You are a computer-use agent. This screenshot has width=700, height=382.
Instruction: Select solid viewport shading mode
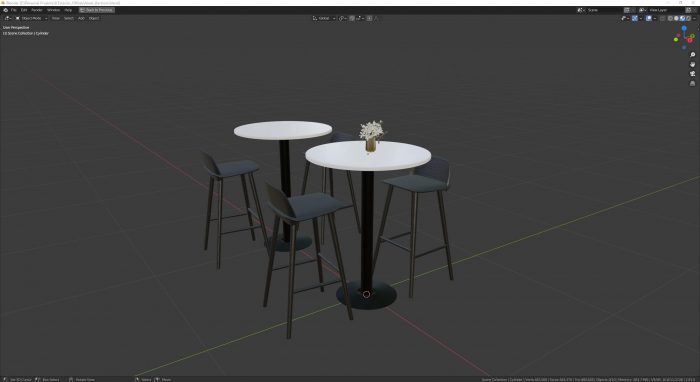pyautogui.click(x=676, y=18)
